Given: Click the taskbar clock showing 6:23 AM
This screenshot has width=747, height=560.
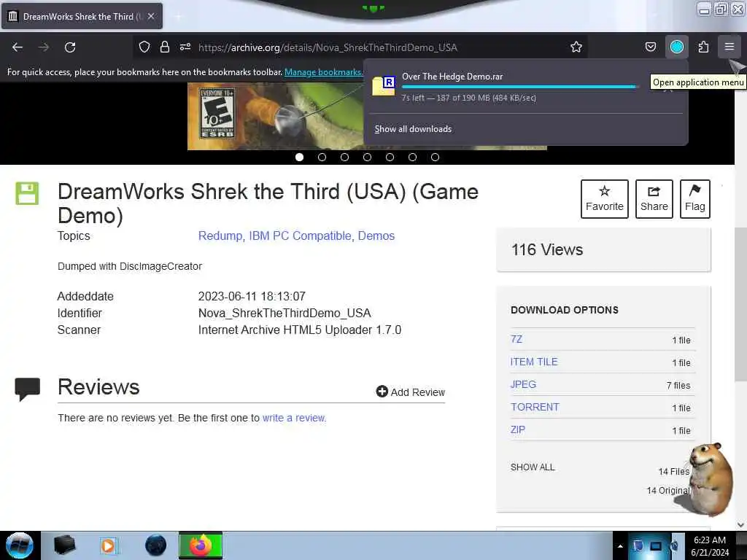Looking at the screenshot, I should click(x=710, y=545).
